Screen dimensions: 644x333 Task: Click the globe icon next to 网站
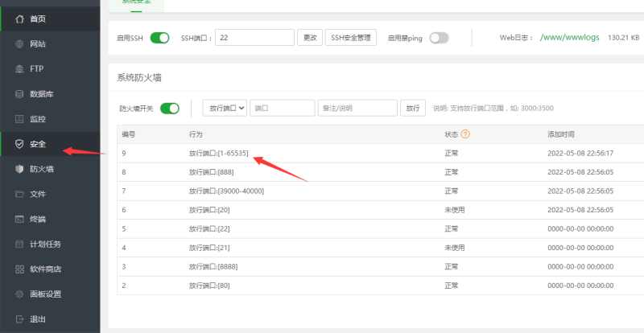[19, 44]
